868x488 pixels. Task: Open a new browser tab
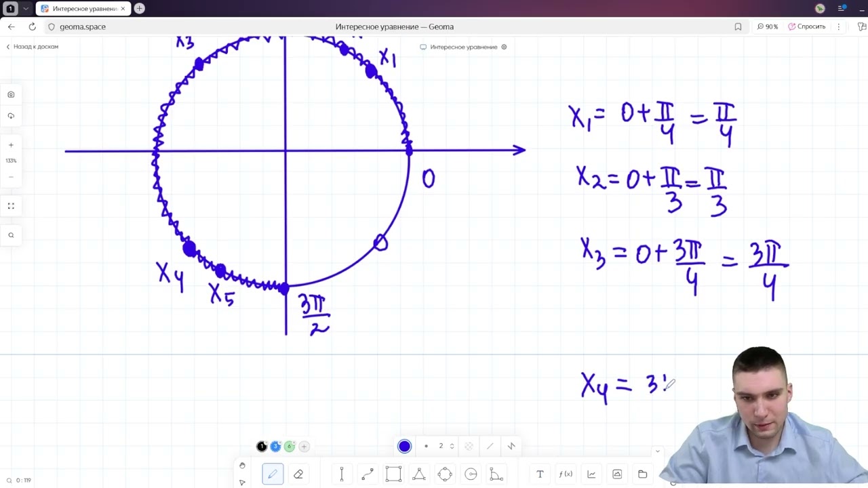click(x=139, y=8)
